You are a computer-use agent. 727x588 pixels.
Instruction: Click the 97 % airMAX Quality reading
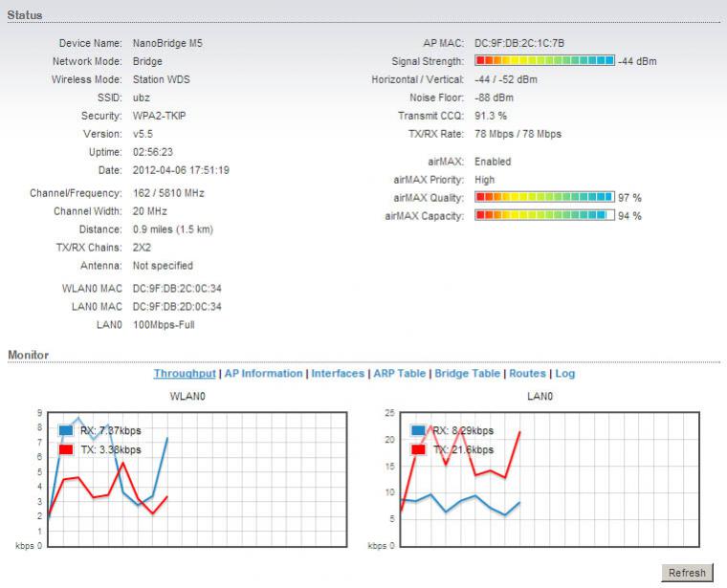629,198
